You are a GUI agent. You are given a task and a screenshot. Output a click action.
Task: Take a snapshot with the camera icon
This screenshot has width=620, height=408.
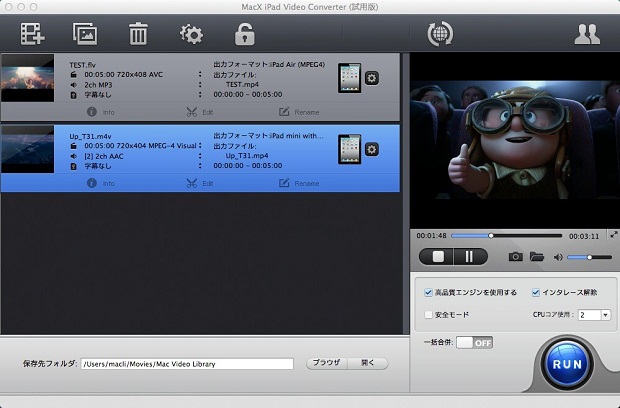[515, 257]
